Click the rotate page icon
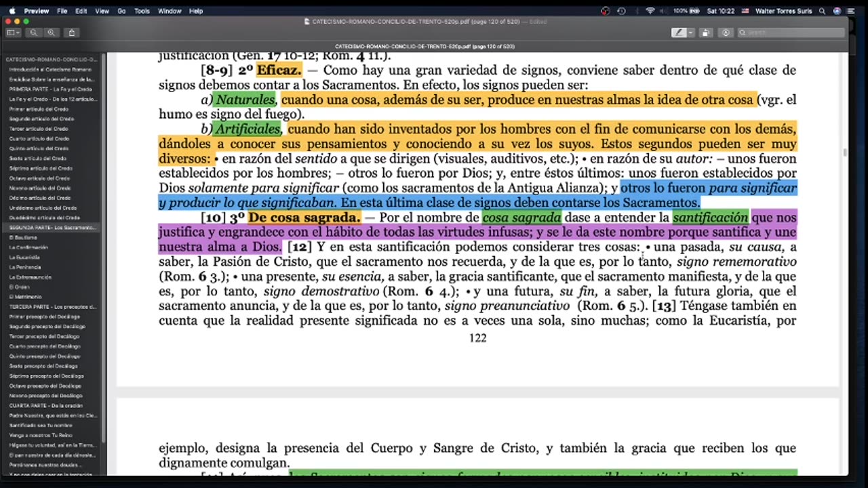Image resolution: width=868 pixels, height=488 pixels. coord(706,33)
